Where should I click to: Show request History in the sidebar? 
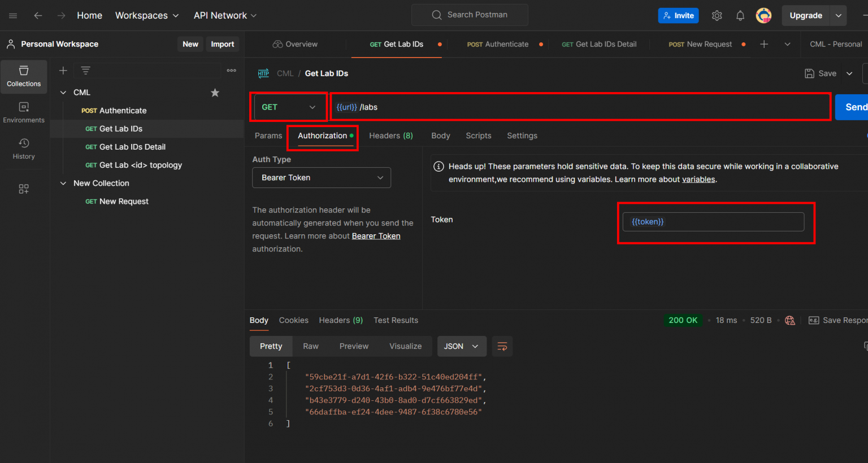coord(23,148)
